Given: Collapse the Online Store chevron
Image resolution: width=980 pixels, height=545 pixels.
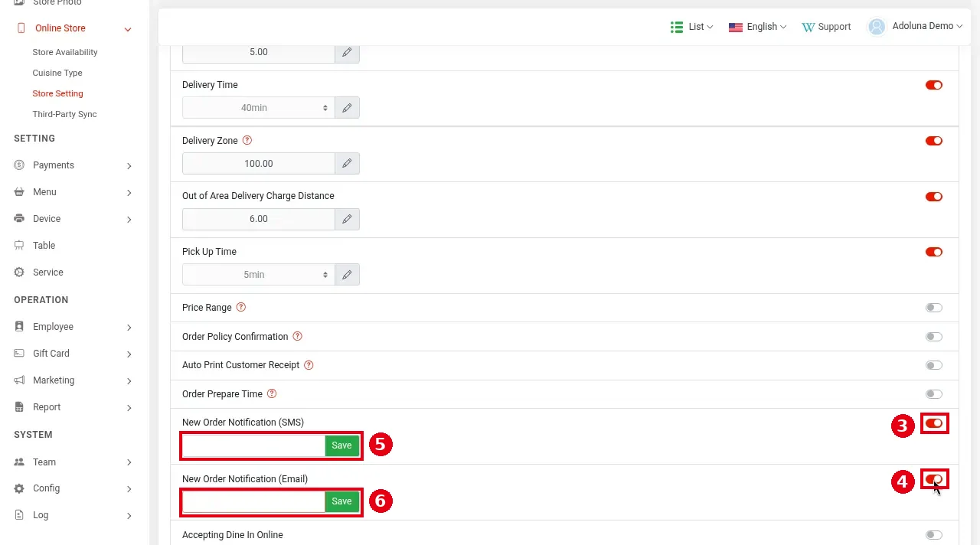Looking at the screenshot, I should [128, 29].
